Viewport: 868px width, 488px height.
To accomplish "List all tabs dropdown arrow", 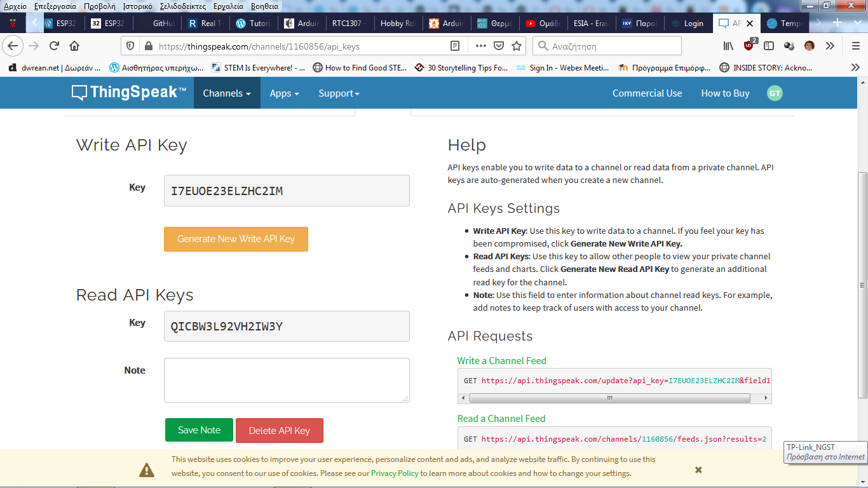I will (857, 23).
